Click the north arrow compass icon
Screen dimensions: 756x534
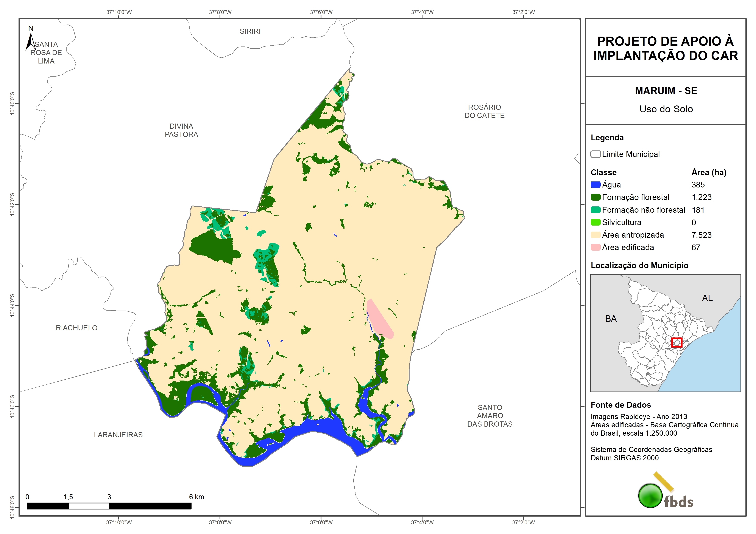coord(30,41)
